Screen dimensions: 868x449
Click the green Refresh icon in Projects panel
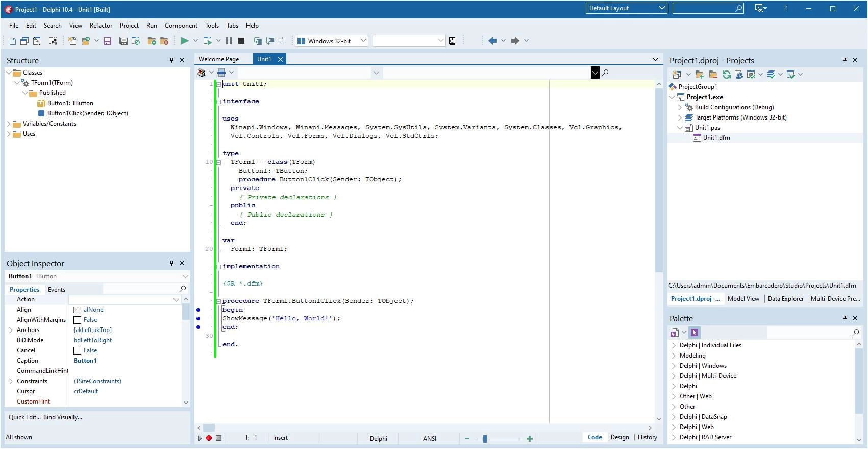(x=726, y=75)
